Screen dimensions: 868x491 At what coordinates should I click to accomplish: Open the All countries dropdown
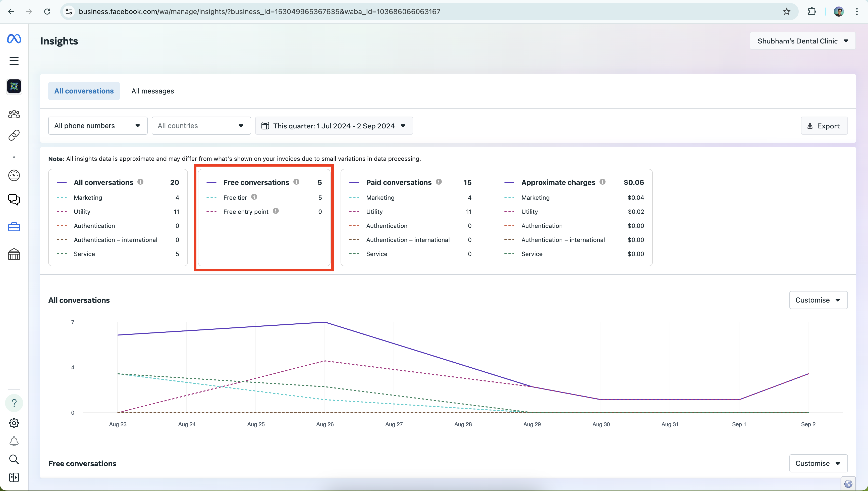tap(201, 126)
